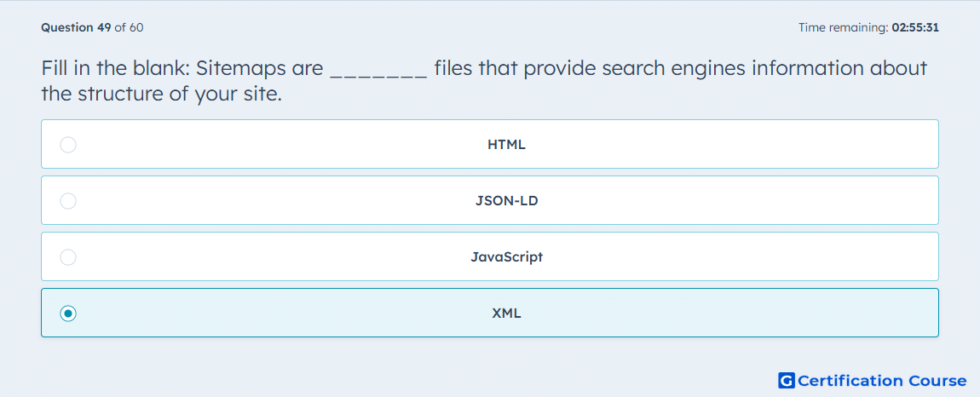Screen dimensions: 980x397
Task: Click the JSON-LD answer label text
Action: click(506, 201)
